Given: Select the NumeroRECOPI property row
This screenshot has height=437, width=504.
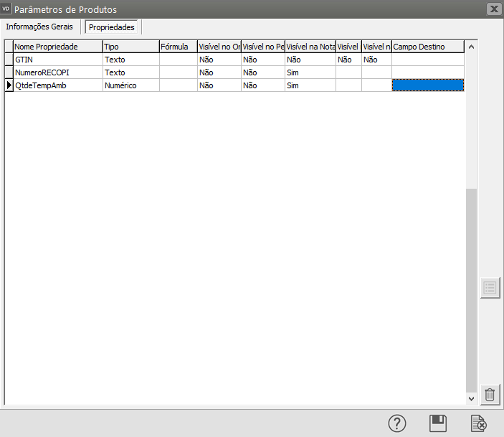Looking at the screenshot, I should [x=57, y=72].
